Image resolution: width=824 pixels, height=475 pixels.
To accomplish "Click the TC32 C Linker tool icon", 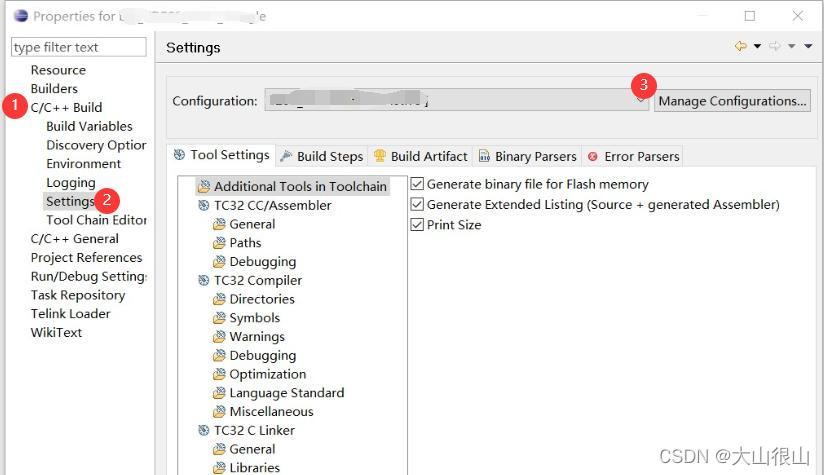I will [x=204, y=430].
